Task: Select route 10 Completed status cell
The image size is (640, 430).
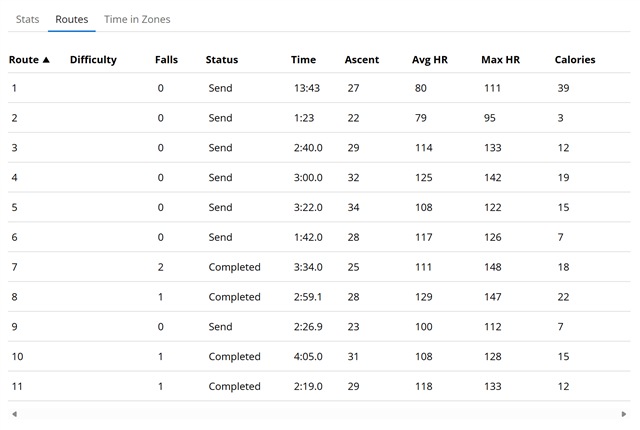Action: [x=234, y=357]
